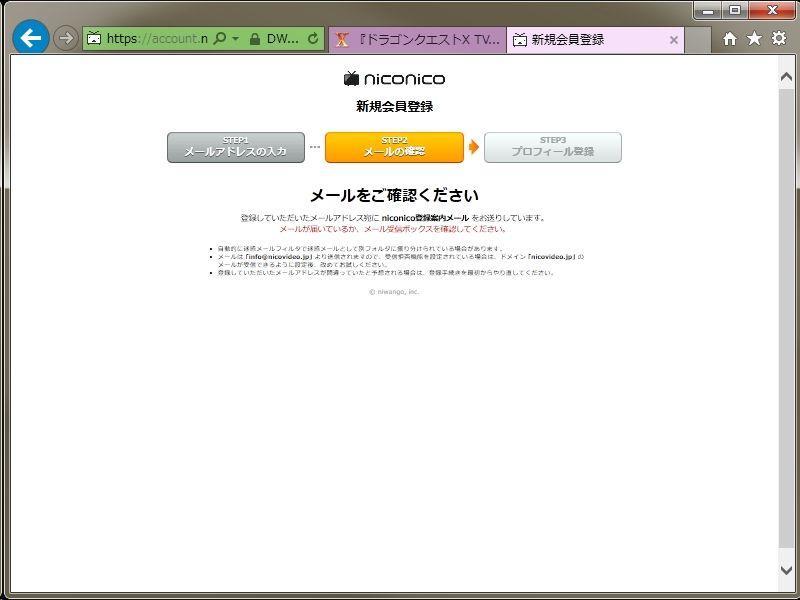Click the security lock icon
This screenshot has width=800, height=600.
[255, 39]
